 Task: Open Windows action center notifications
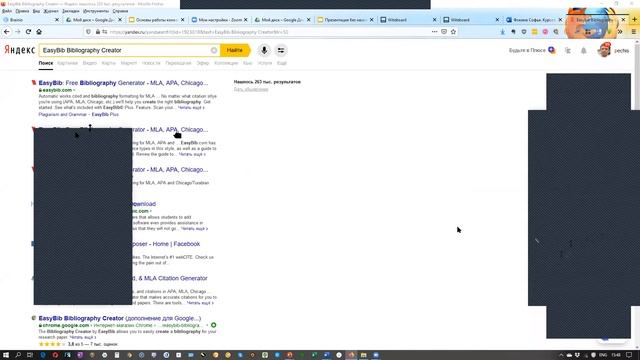tap(629, 355)
